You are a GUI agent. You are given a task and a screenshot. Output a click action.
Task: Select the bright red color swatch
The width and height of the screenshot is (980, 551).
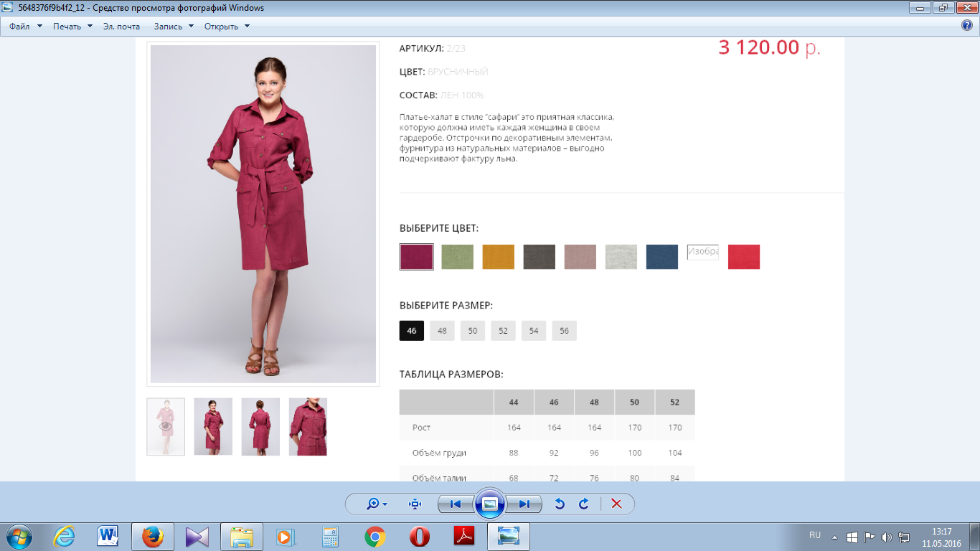coord(744,257)
